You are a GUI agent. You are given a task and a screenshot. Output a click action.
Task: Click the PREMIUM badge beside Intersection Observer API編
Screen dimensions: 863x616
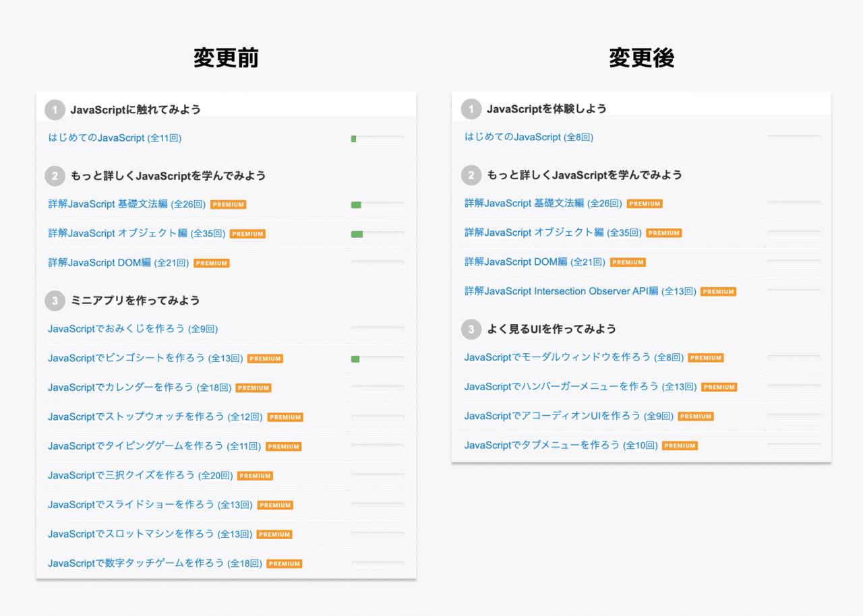point(718,292)
